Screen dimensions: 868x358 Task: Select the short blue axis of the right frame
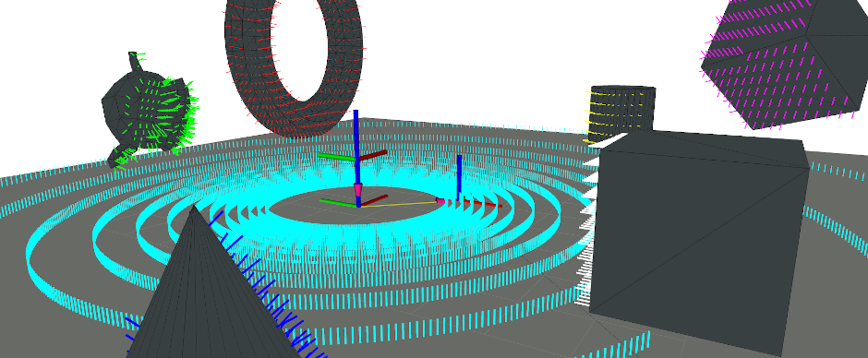click(x=459, y=177)
